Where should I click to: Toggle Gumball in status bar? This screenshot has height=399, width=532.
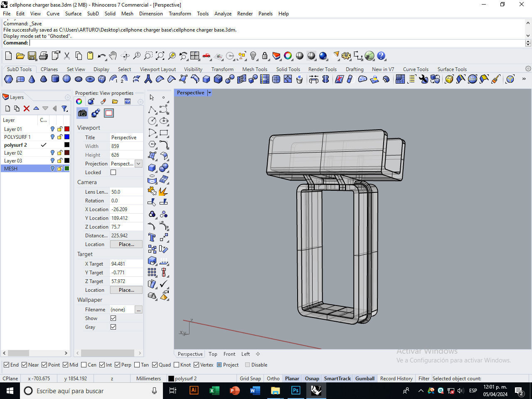[365, 378]
